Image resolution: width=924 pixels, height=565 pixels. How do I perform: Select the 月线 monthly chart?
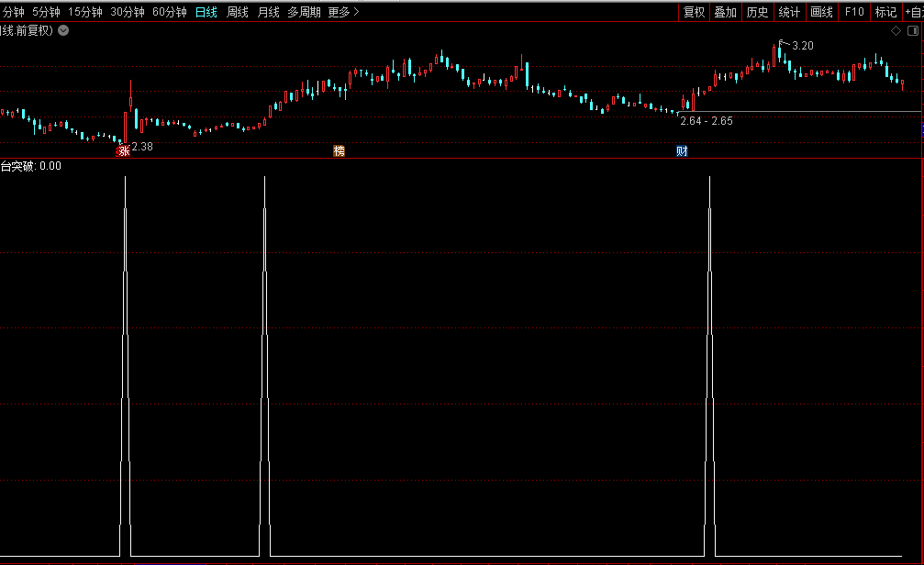coord(268,12)
